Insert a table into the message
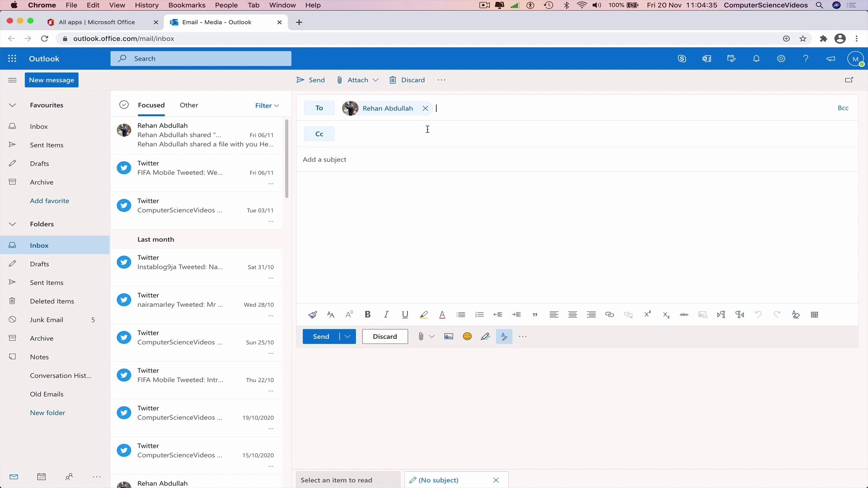Screen dimensions: 868x488 (x=815, y=314)
